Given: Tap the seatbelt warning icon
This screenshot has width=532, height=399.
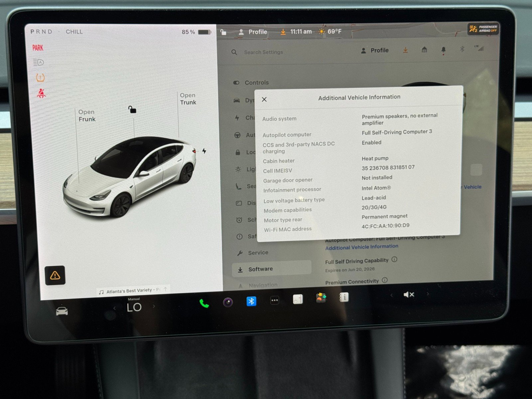Looking at the screenshot, I should pyautogui.click(x=41, y=93).
